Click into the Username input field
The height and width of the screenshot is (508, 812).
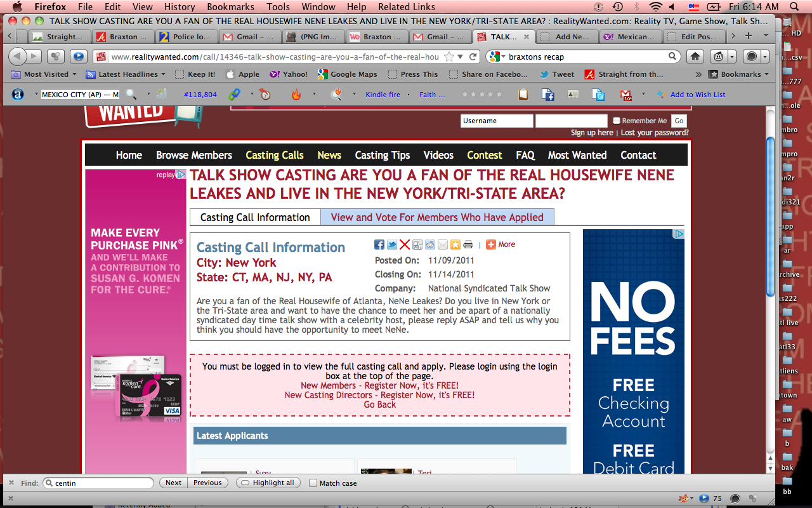click(x=497, y=121)
